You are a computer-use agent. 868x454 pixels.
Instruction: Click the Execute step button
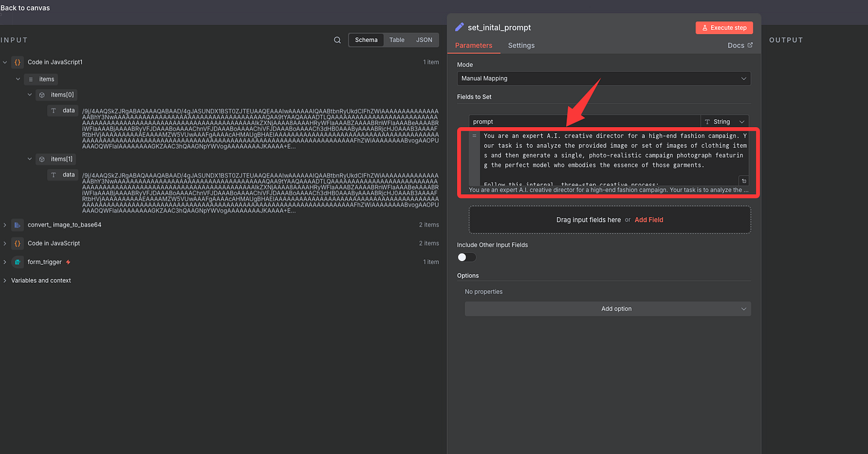click(724, 28)
